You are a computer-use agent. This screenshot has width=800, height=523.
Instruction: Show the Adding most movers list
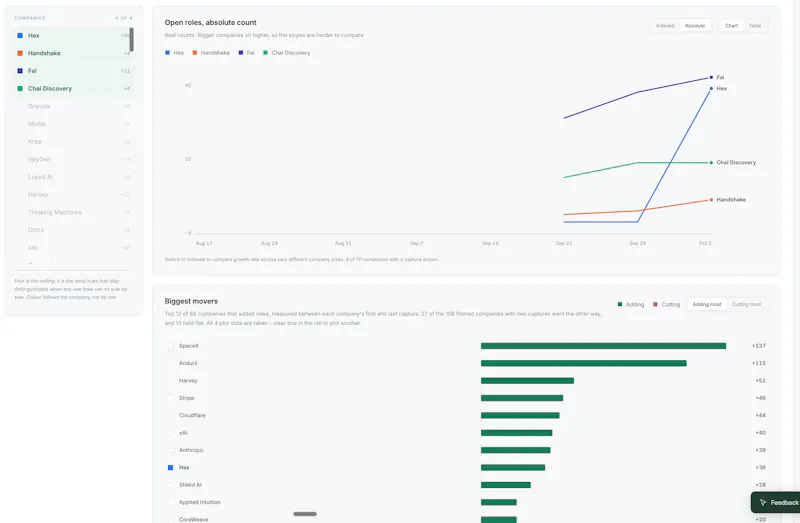coord(707,305)
